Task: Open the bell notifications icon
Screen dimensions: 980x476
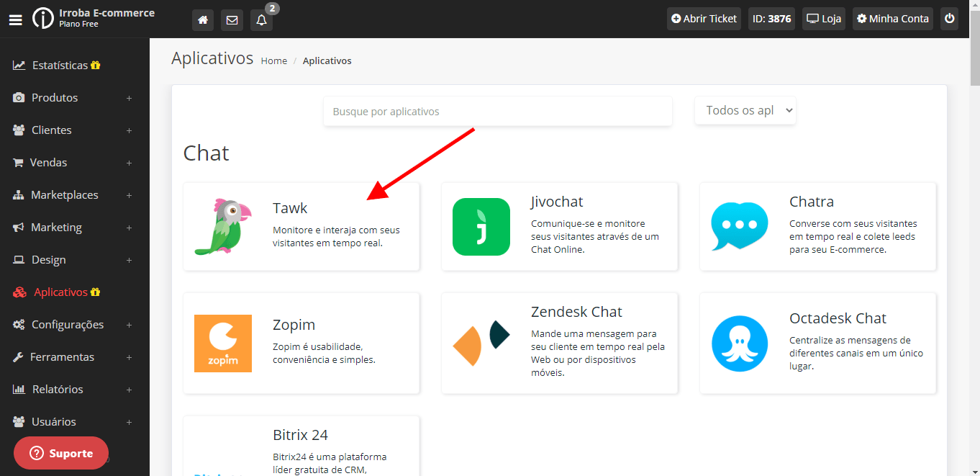Action: pos(261,19)
